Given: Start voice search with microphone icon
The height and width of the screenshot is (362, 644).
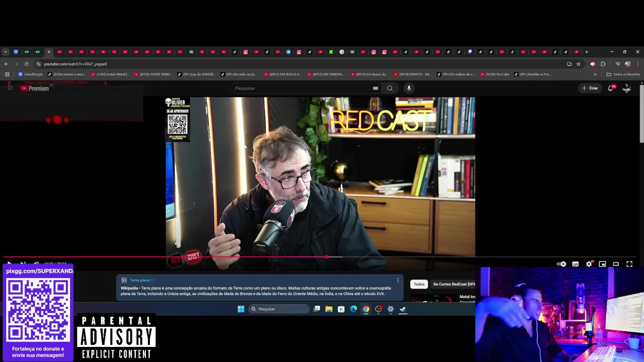Looking at the screenshot, I should (409, 88).
